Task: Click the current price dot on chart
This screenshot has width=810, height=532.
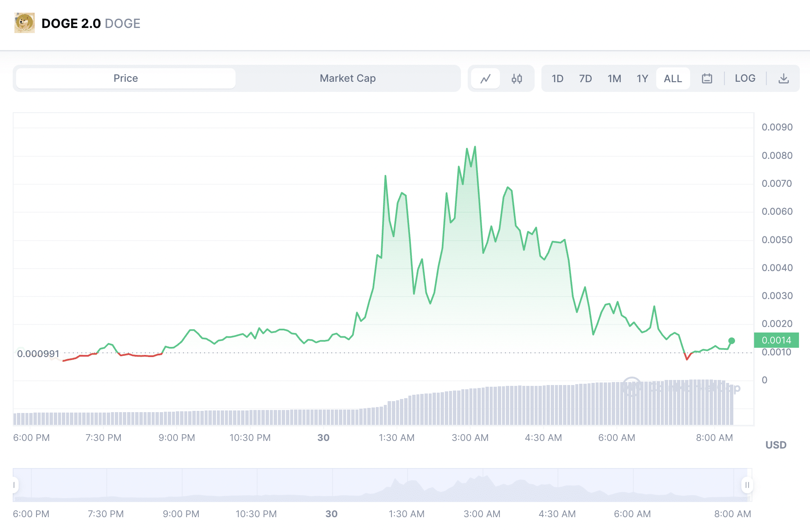Action: (732, 341)
